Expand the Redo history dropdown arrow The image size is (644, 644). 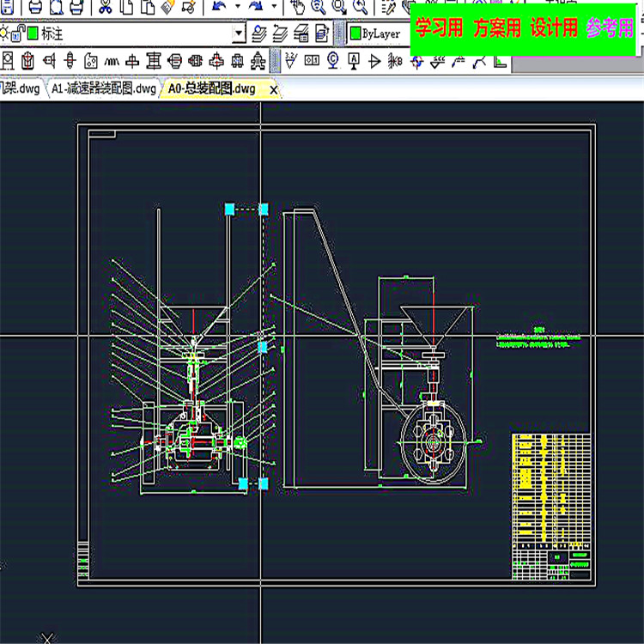(x=274, y=7)
